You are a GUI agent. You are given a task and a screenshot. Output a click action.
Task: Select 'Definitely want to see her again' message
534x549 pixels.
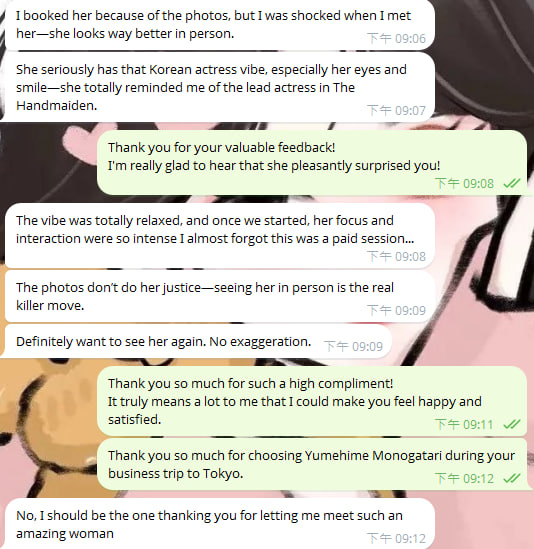[198, 341]
